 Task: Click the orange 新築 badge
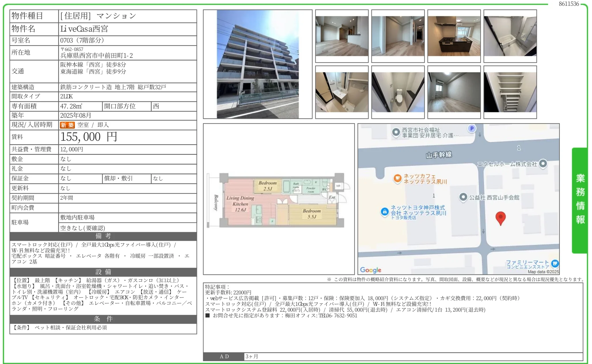pos(67,125)
